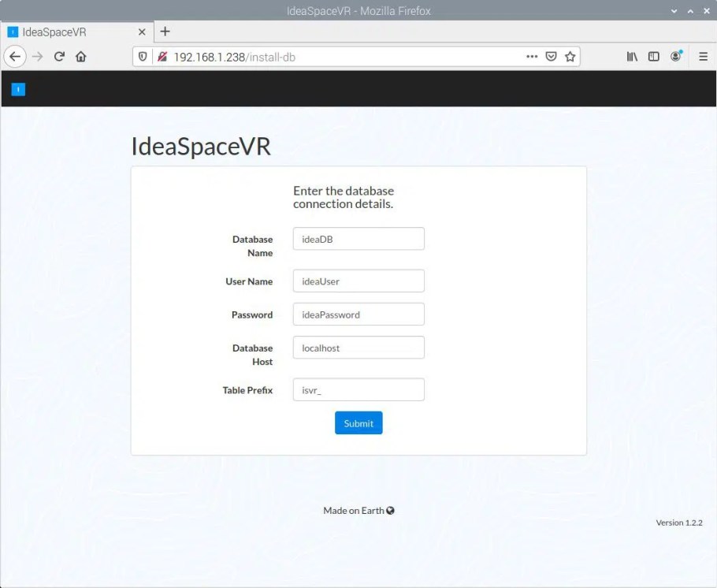Viewport: 717px width, 588px height.
Task: Click the 'Made on Earth' text
Action: click(354, 511)
